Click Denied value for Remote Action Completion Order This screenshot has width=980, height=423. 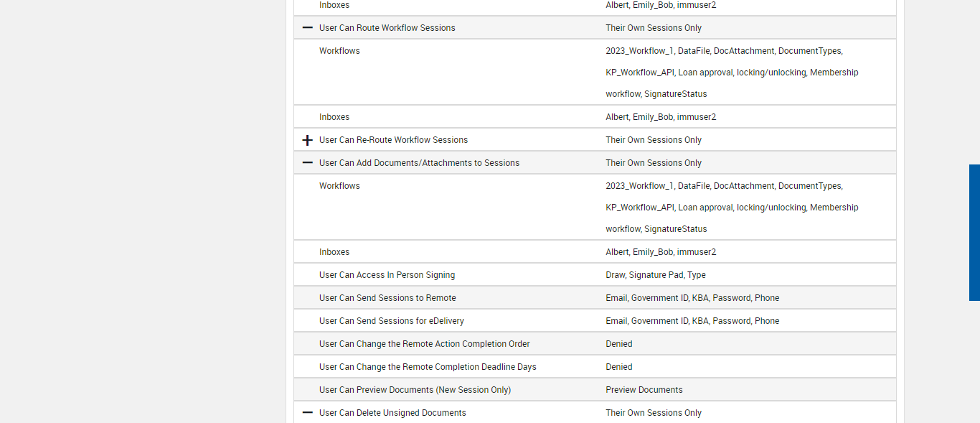(x=618, y=344)
